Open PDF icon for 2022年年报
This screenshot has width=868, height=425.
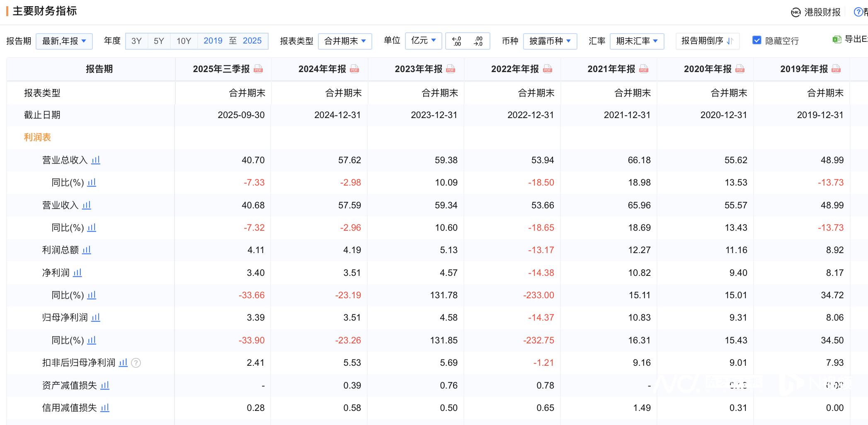pyautogui.click(x=548, y=69)
